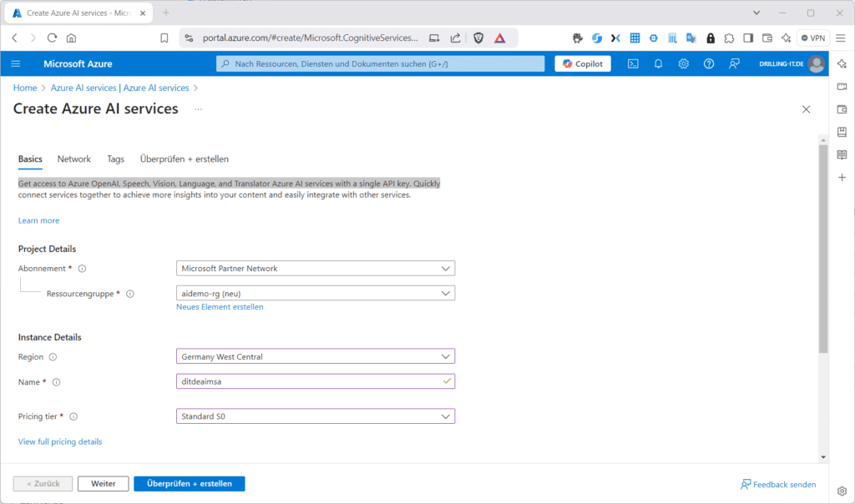The width and height of the screenshot is (855, 504).
Task: Click the header feedback person icon
Action: 734,63
